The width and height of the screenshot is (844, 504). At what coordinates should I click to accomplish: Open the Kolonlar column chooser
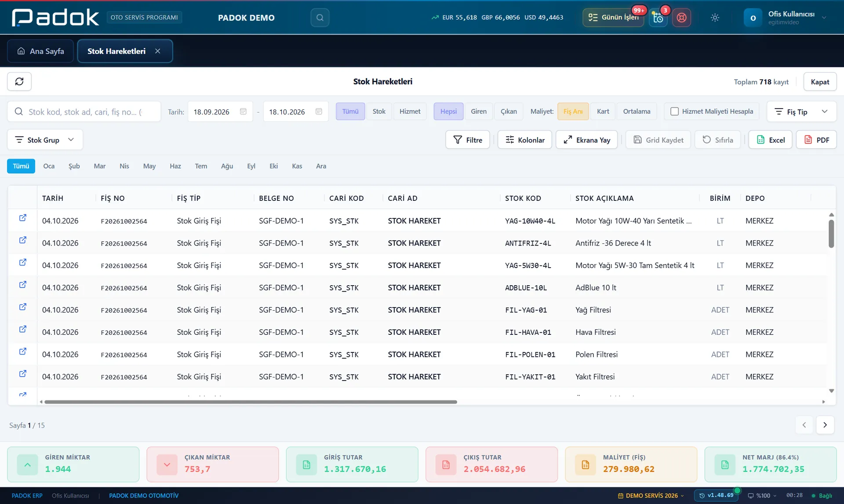pyautogui.click(x=524, y=140)
